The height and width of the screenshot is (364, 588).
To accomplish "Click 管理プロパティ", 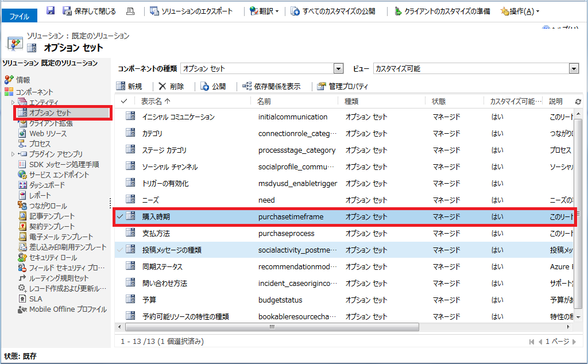I will pos(343,86).
